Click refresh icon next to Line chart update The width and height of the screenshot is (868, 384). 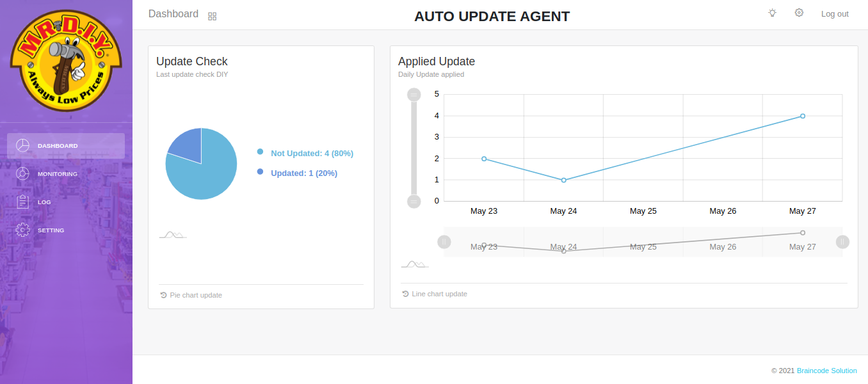point(406,294)
